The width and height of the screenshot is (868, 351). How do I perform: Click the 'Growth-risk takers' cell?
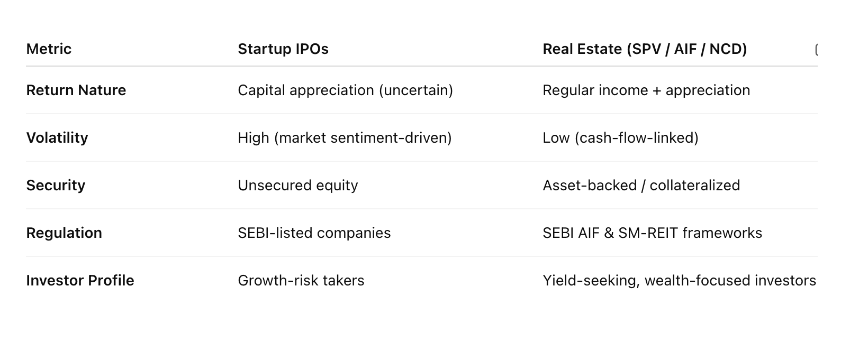(301, 281)
